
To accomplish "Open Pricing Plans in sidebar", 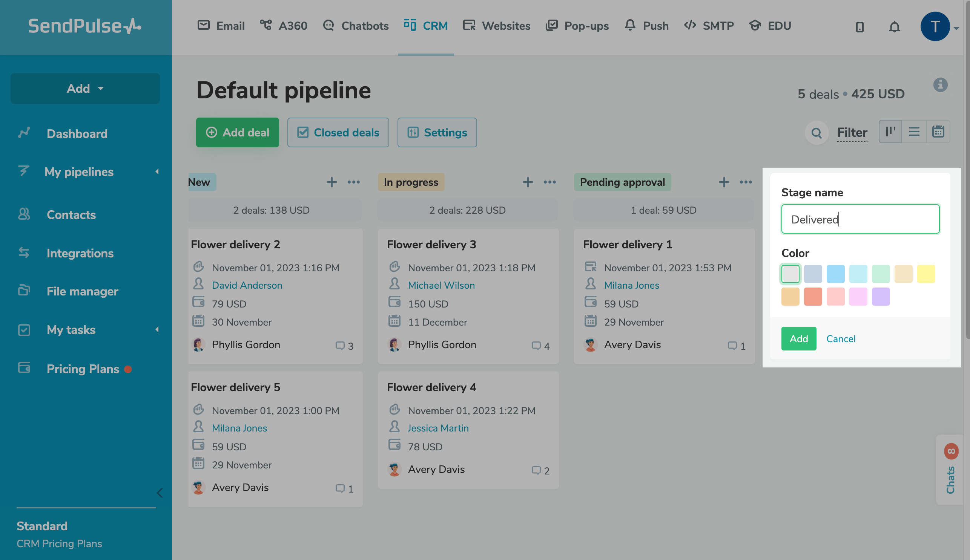I will (x=82, y=369).
